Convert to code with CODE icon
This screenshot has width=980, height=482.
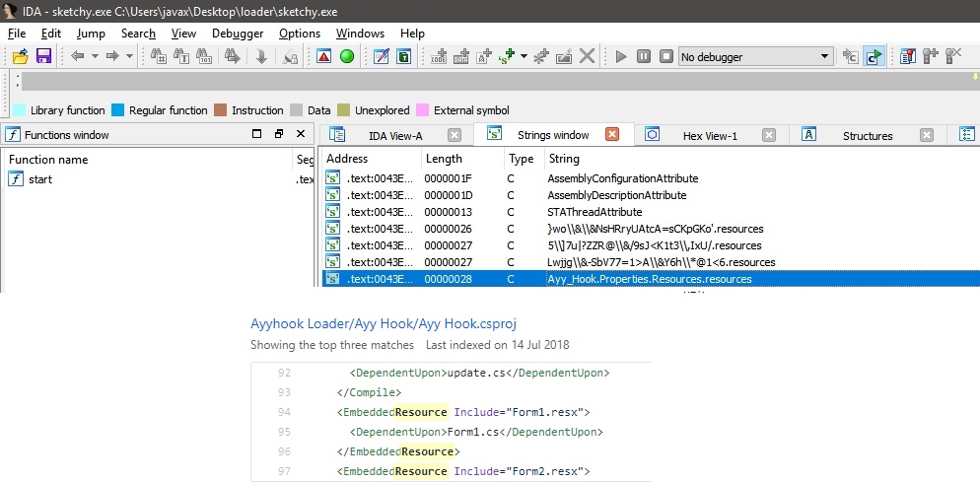coord(439,57)
